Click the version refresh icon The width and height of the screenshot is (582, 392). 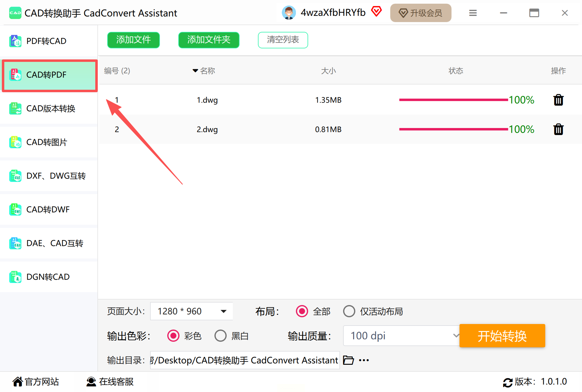point(508,382)
